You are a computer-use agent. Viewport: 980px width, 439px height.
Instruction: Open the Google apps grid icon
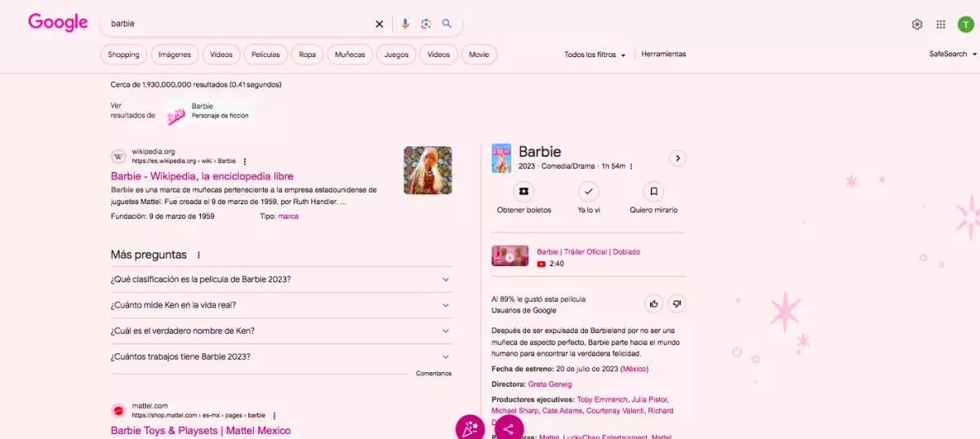click(941, 24)
